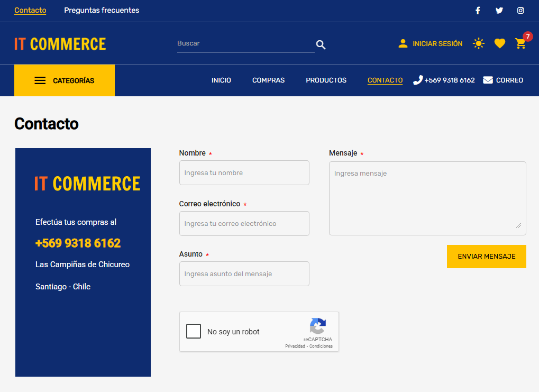Expand the Categorías menu
The height and width of the screenshot is (392, 539).
(x=65, y=80)
